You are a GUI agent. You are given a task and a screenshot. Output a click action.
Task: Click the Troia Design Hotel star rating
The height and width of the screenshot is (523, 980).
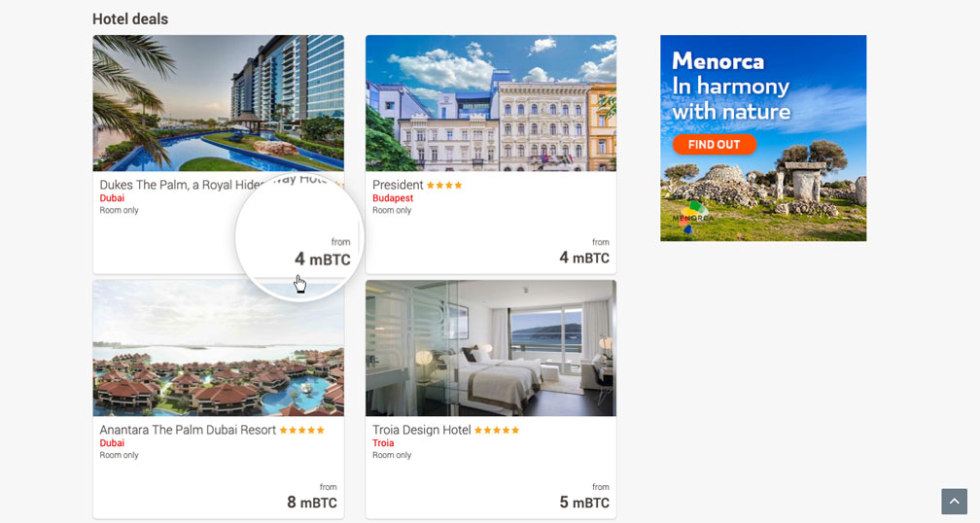coord(497,430)
